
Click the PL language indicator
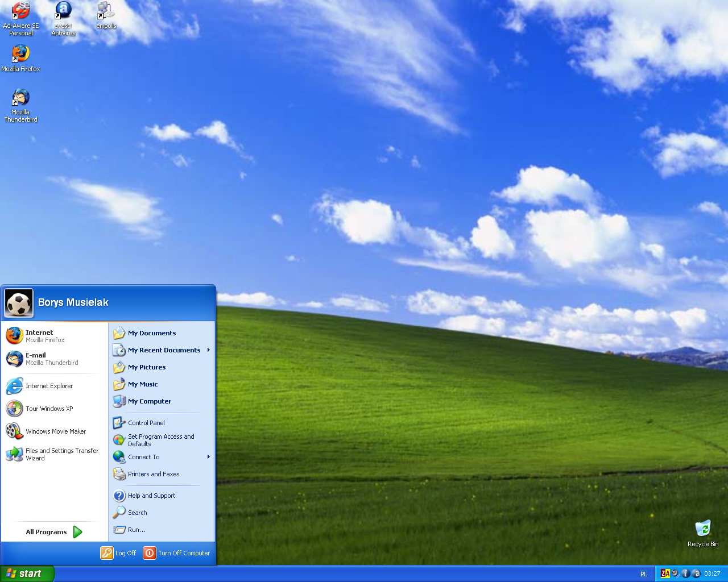click(644, 574)
